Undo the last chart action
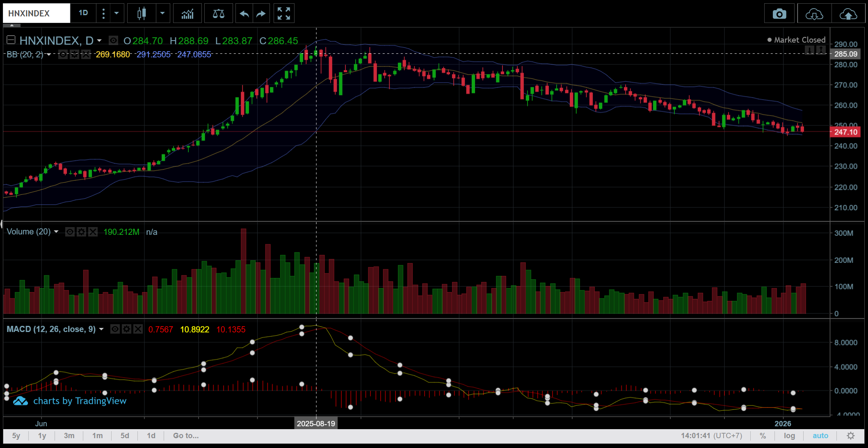 click(244, 14)
